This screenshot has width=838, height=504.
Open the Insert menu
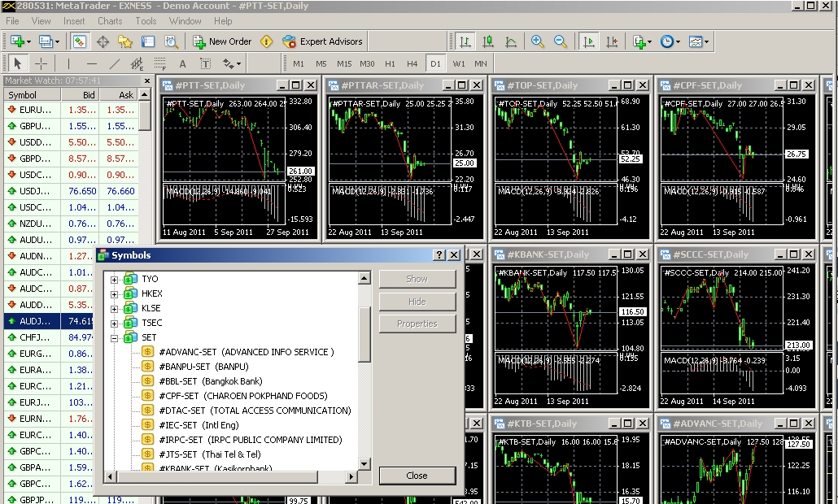[74, 21]
